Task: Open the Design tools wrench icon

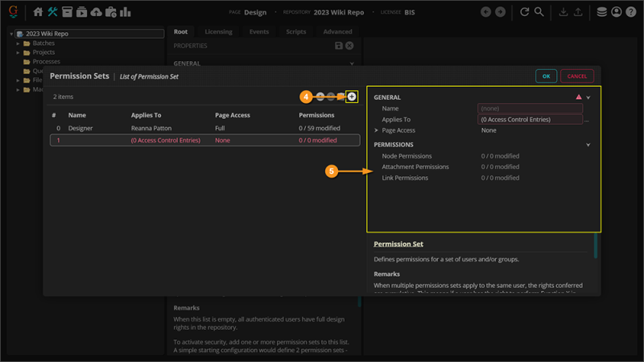Action: coord(52,12)
